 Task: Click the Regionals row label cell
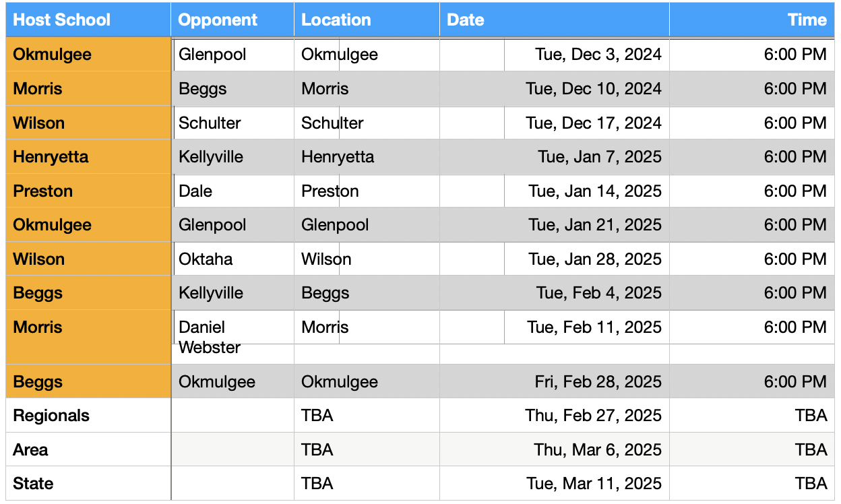click(x=88, y=415)
